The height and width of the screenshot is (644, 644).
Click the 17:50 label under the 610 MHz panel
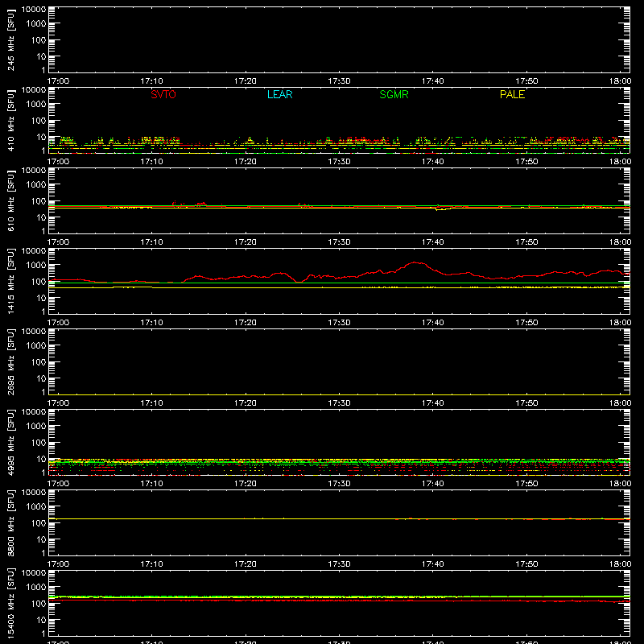(526, 242)
